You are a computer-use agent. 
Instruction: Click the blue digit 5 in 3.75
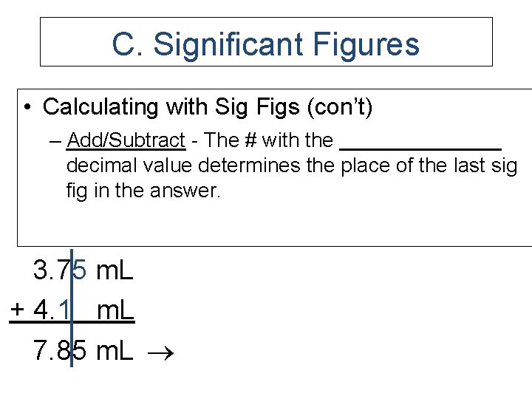(x=80, y=270)
